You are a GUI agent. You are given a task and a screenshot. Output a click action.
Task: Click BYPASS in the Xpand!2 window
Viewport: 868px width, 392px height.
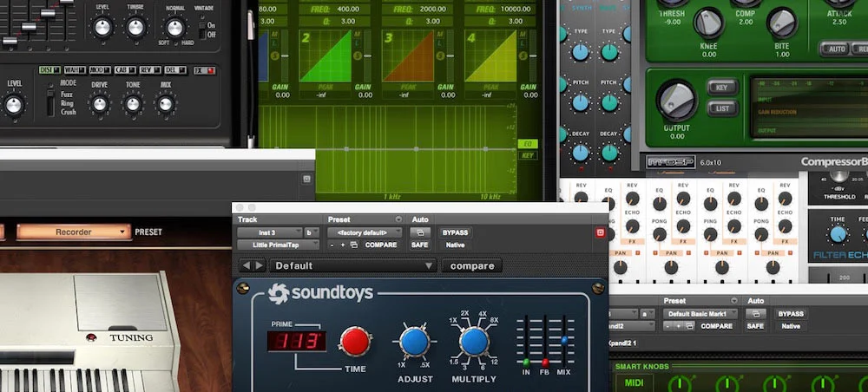coord(791,314)
